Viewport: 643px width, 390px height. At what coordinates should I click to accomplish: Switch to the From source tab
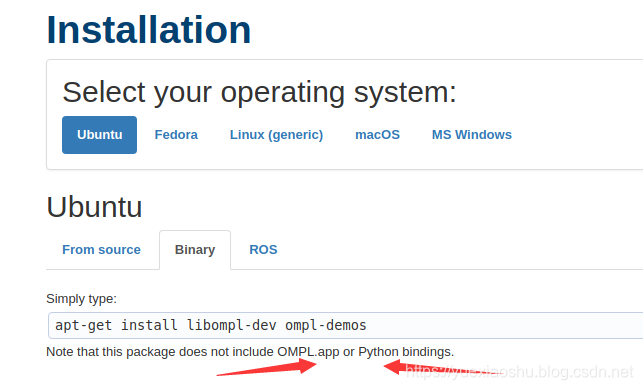[x=101, y=250]
